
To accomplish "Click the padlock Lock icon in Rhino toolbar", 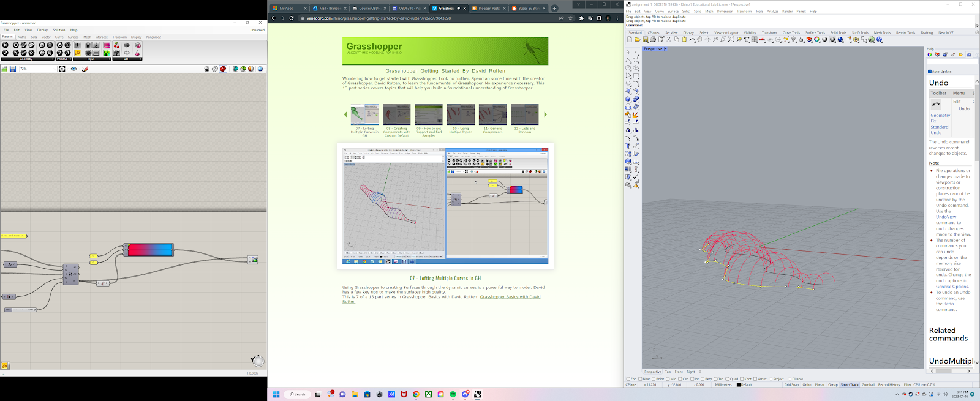I will pyautogui.click(x=801, y=39).
